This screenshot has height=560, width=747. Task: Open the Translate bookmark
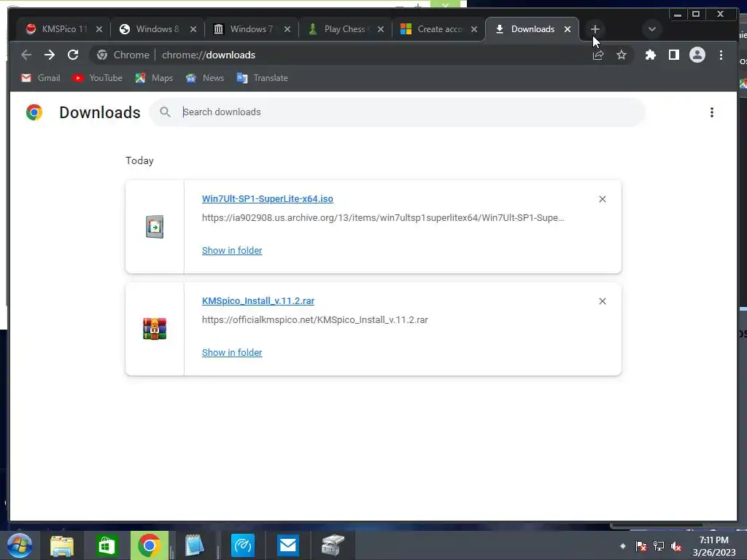[x=262, y=77]
